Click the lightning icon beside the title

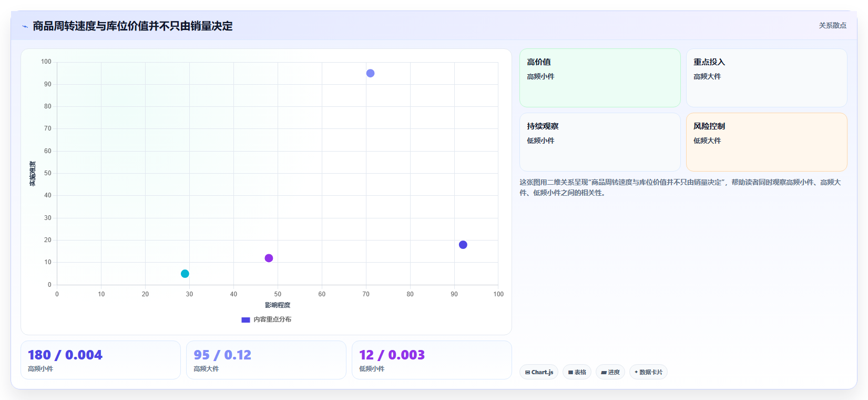(x=25, y=26)
